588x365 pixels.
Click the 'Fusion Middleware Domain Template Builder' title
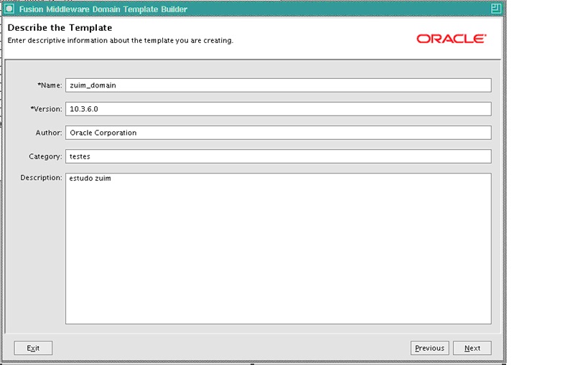coord(103,9)
